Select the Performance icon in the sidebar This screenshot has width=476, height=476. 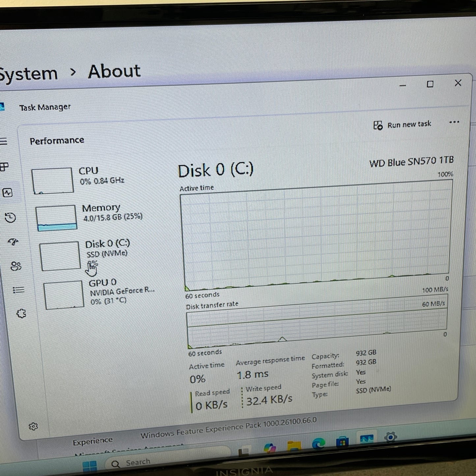(x=8, y=193)
